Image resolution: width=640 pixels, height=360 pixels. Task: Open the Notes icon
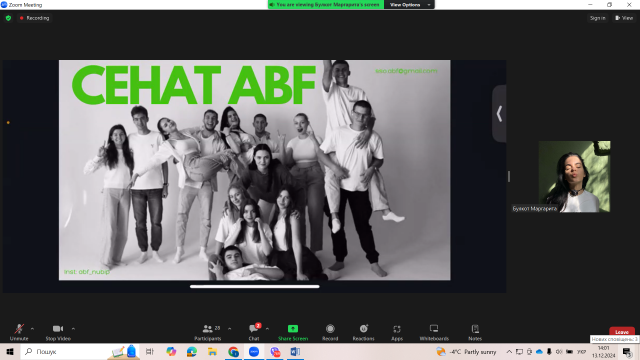(x=475, y=332)
